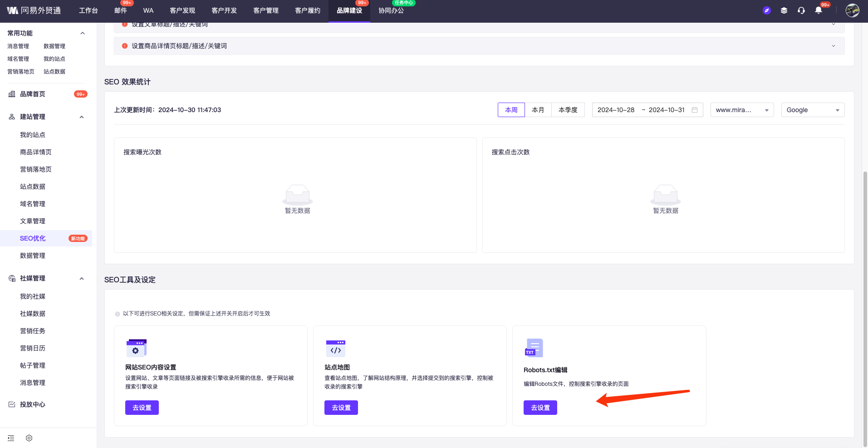Screen dimensions: 868x448
Task: Click the purple compass icon in header
Action: pos(767,10)
